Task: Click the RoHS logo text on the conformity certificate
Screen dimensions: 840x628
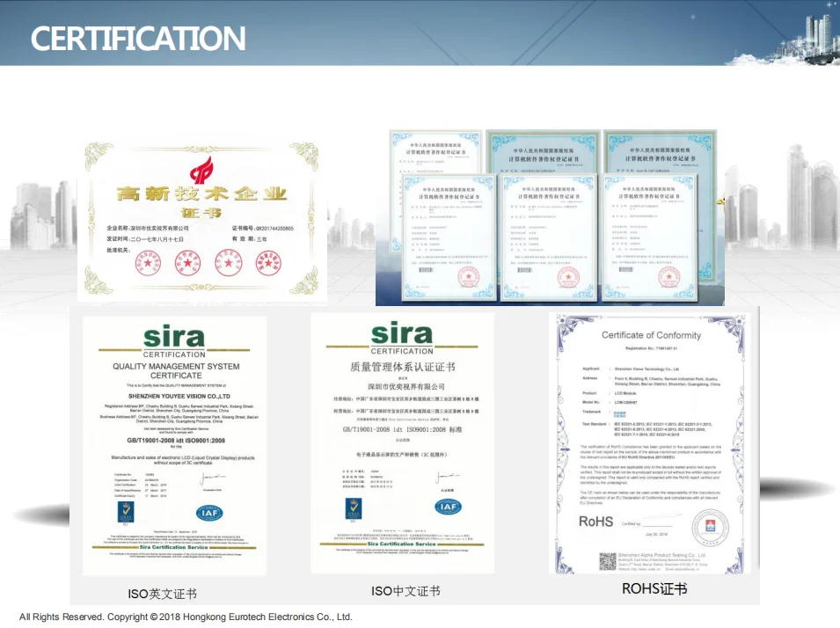Action: pyautogui.click(x=596, y=522)
